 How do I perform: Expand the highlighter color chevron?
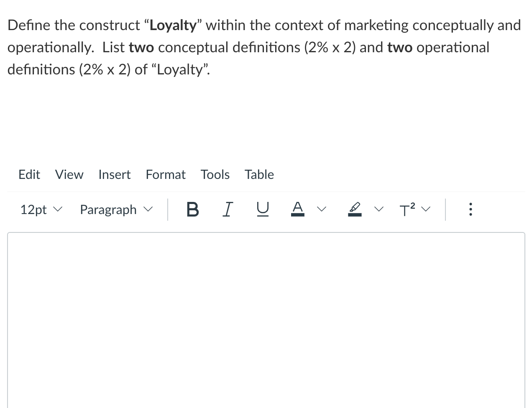click(x=379, y=209)
